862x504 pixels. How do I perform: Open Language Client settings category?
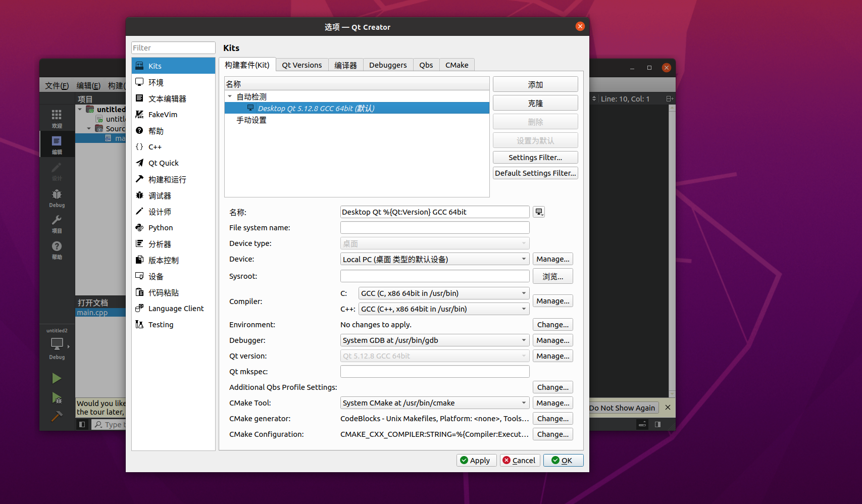coord(173,309)
